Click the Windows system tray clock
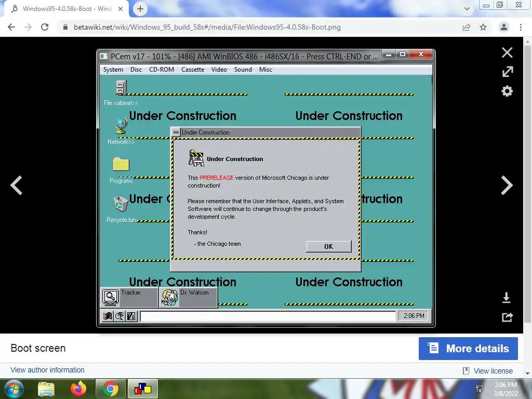Viewport: 532px width, 399px height. (x=506, y=389)
